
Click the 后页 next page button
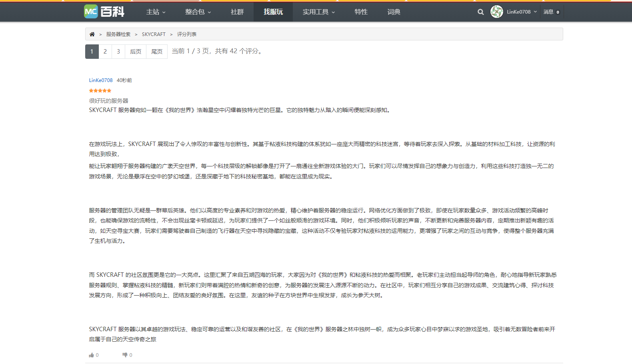click(136, 52)
